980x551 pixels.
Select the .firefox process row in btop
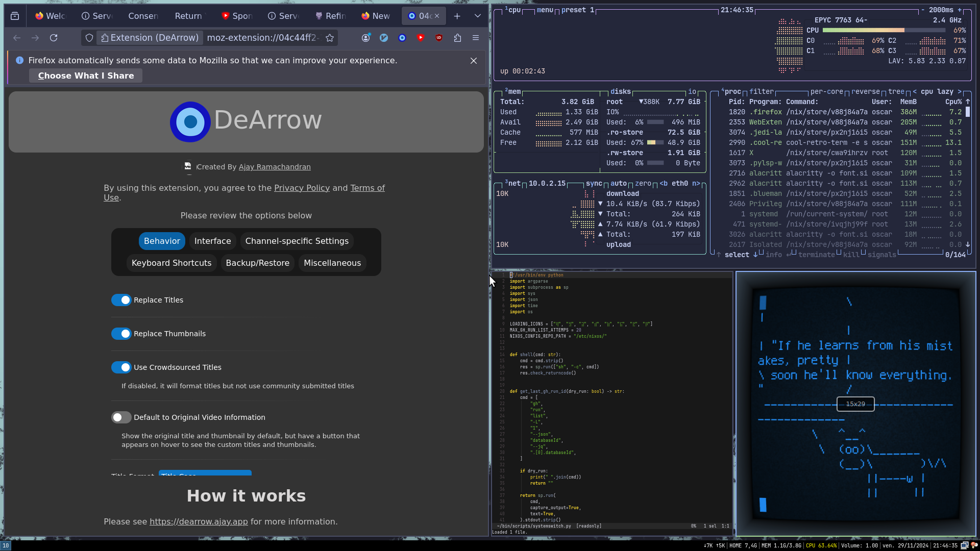(845, 112)
